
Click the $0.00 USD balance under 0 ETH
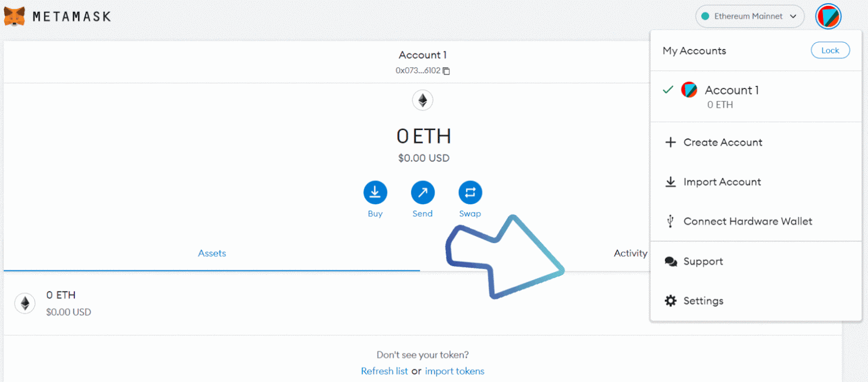click(x=424, y=158)
